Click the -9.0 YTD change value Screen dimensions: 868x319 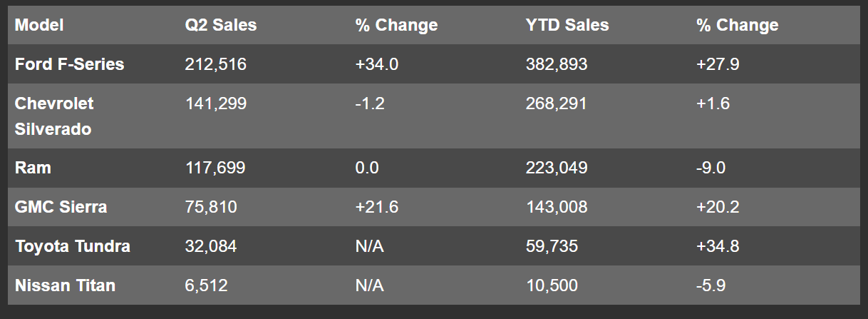pyautogui.click(x=712, y=168)
